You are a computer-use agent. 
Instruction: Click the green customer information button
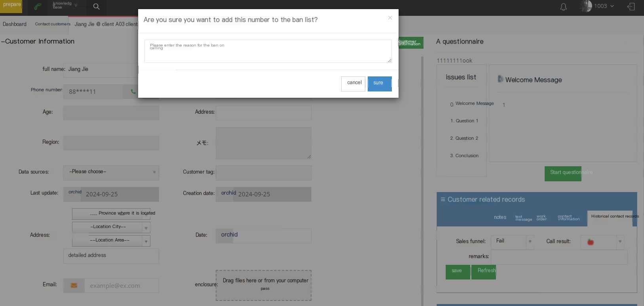tap(410, 43)
